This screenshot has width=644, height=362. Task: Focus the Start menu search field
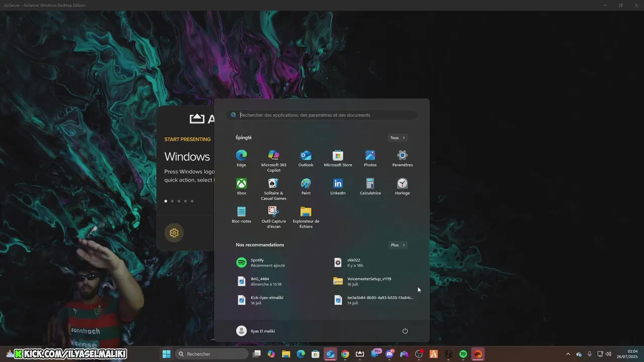click(x=322, y=115)
